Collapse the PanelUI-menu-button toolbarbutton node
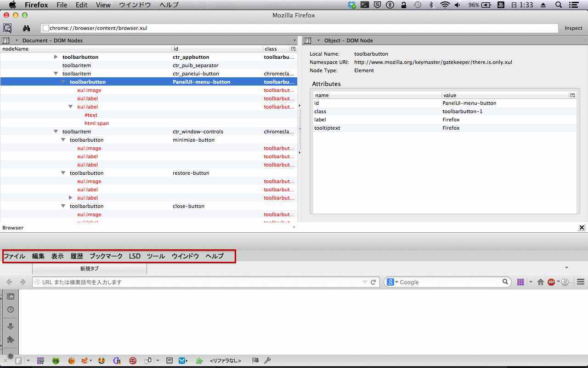588x368 pixels. tap(63, 82)
